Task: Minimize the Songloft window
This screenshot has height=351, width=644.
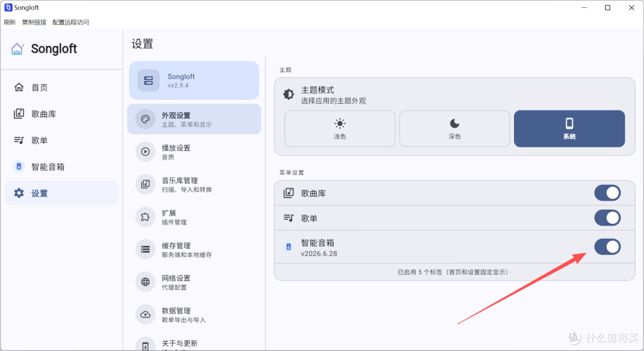Action: coord(584,7)
